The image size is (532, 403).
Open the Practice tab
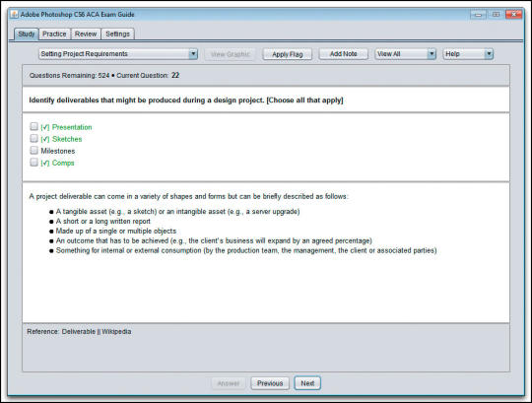tap(54, 34)
